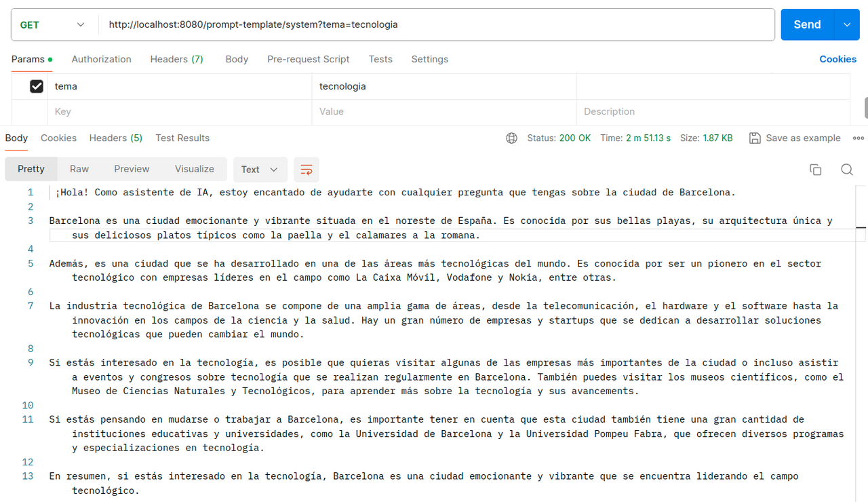Viewport: 868px width, 502px height.
Task: Switch response view to Preview
Action: click(x=132, y=169)
